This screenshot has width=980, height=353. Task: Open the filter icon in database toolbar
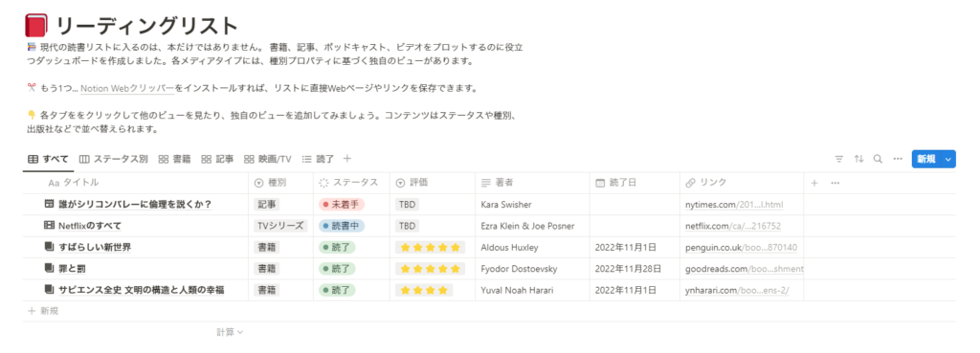pyautogui.click(x=839, y=160)
